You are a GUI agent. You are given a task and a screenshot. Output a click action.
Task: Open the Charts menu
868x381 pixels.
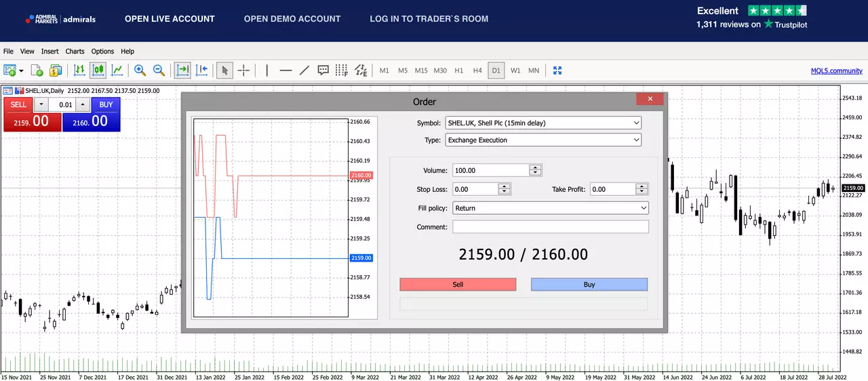pos(75,52)
